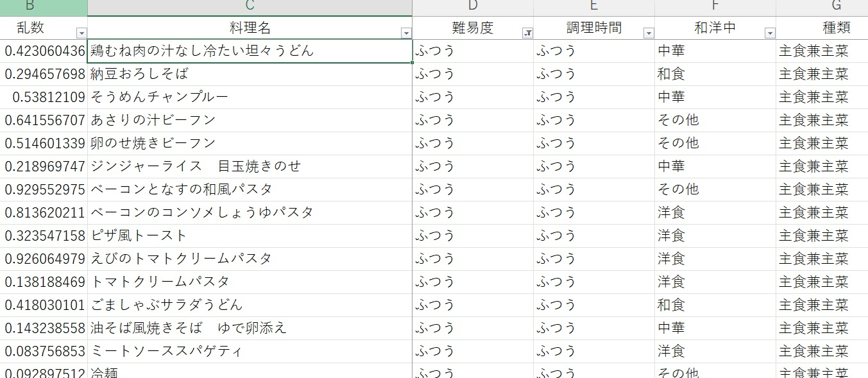This screenshot has height=378, width=868.
Task: Select the 種類 header cell
Action: (822, 28)
